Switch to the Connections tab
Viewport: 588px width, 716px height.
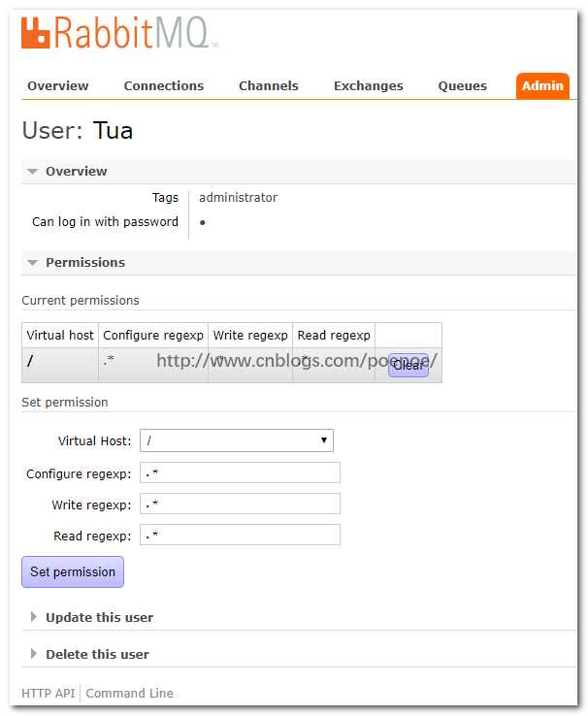tap(164, 85)
